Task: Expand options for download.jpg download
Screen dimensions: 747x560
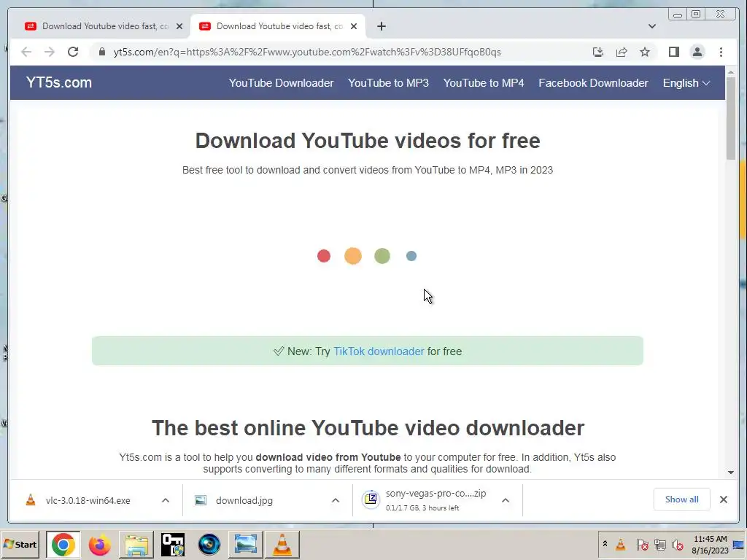Action: pos(336,500)
